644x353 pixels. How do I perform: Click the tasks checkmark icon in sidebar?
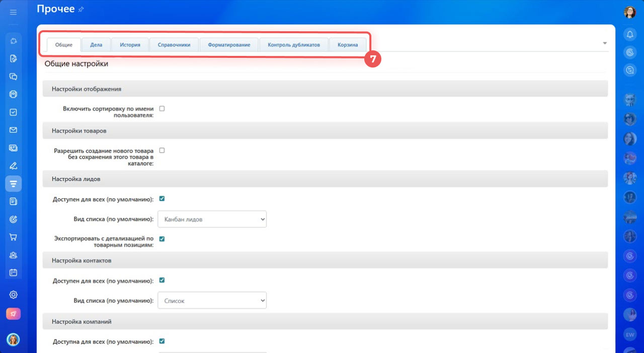coord(14,112)
